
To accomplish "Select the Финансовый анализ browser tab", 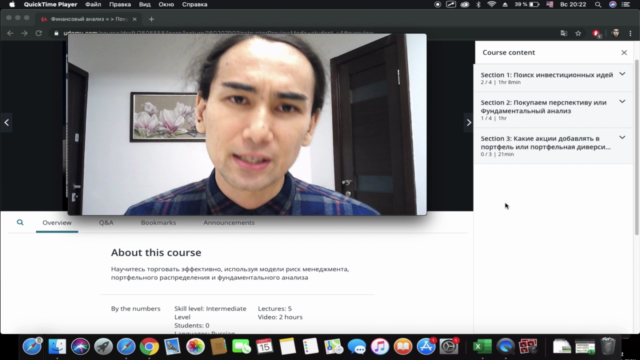I will click(88, 19).
